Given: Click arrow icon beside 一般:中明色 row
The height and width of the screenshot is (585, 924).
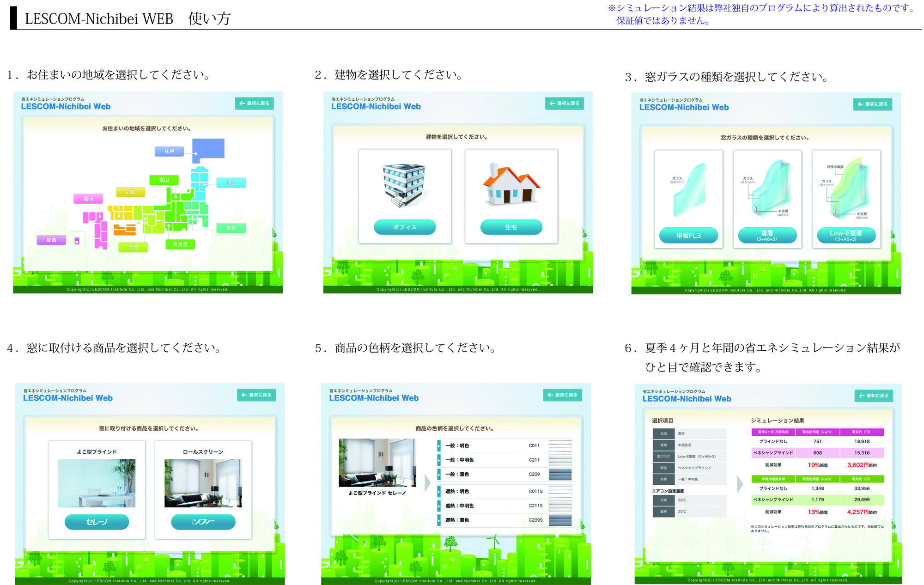Looking at the screenshot, I should point(439,460).
